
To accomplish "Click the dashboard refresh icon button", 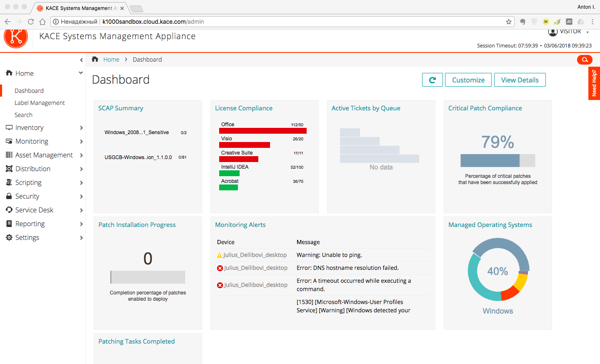I will click(432, 80).
